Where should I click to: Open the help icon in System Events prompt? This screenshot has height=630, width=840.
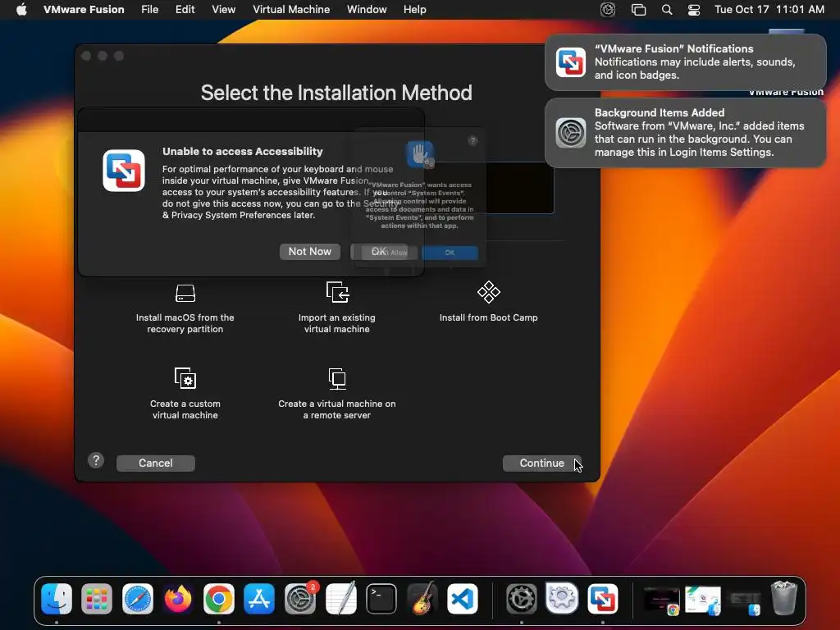click(472, 141)
